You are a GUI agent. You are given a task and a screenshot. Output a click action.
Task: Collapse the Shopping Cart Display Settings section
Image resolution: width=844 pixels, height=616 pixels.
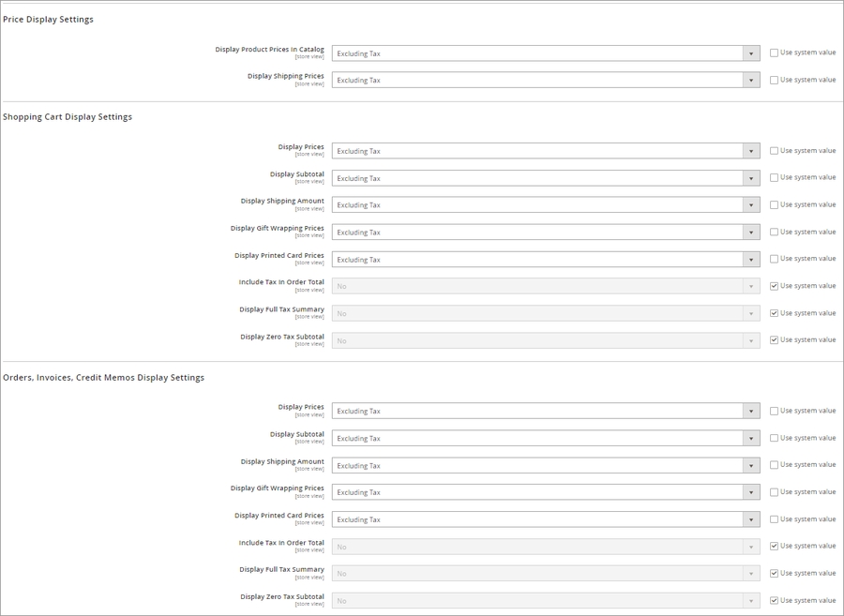(68, 117)
